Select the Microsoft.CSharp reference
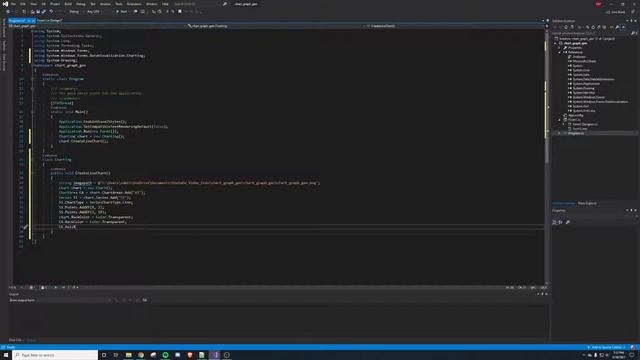The width and height of the screenshot is (640, 360). click(x=584, y=61)
